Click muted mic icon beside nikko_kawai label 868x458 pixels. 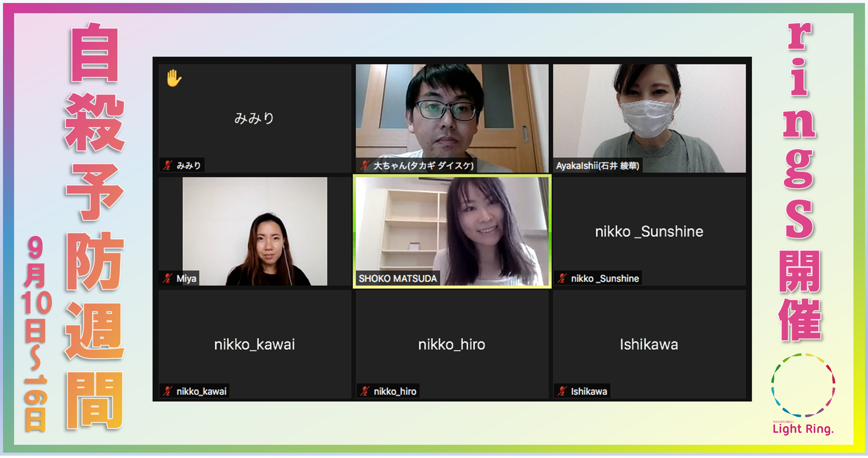pyautogui.click(x=168, y=391)
